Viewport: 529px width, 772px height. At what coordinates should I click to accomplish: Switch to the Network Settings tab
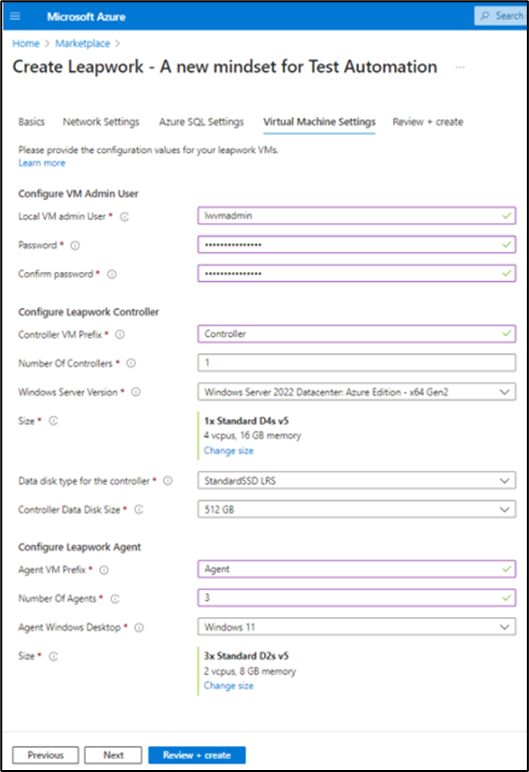pos(101,122)
